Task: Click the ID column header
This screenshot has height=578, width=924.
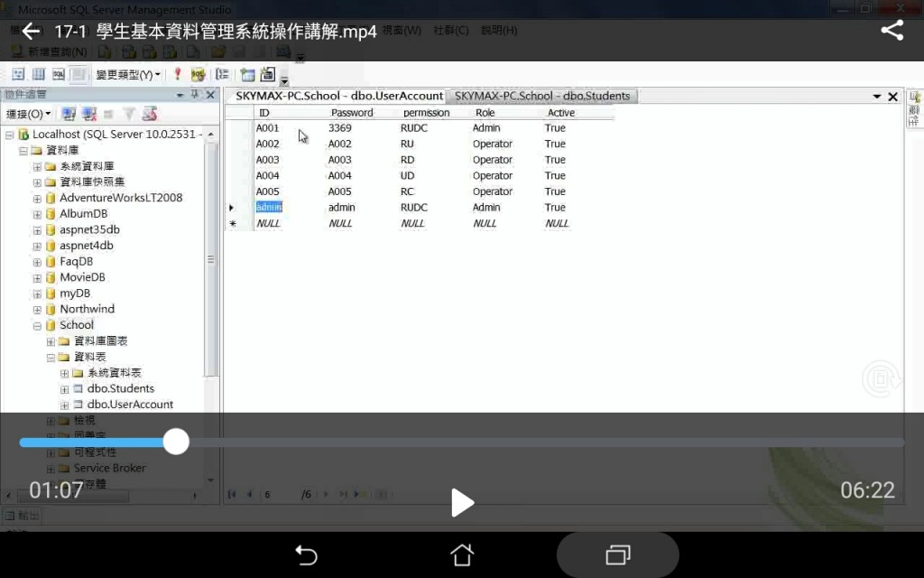Action: tap(290, 113)
